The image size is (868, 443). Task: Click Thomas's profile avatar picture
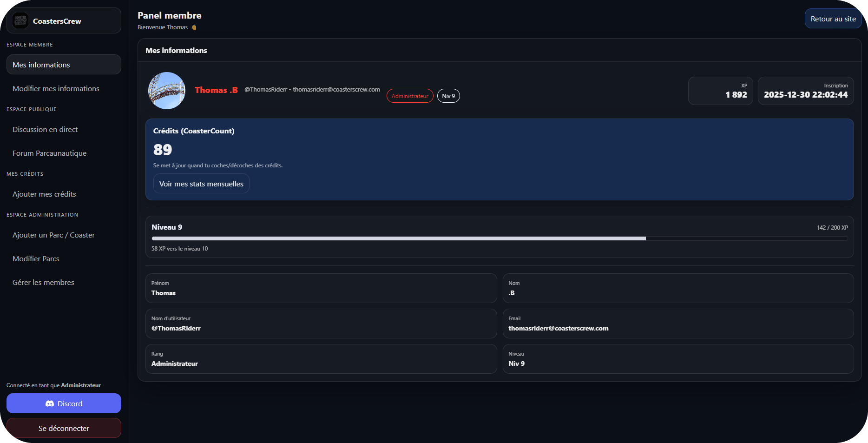(167, 91)
